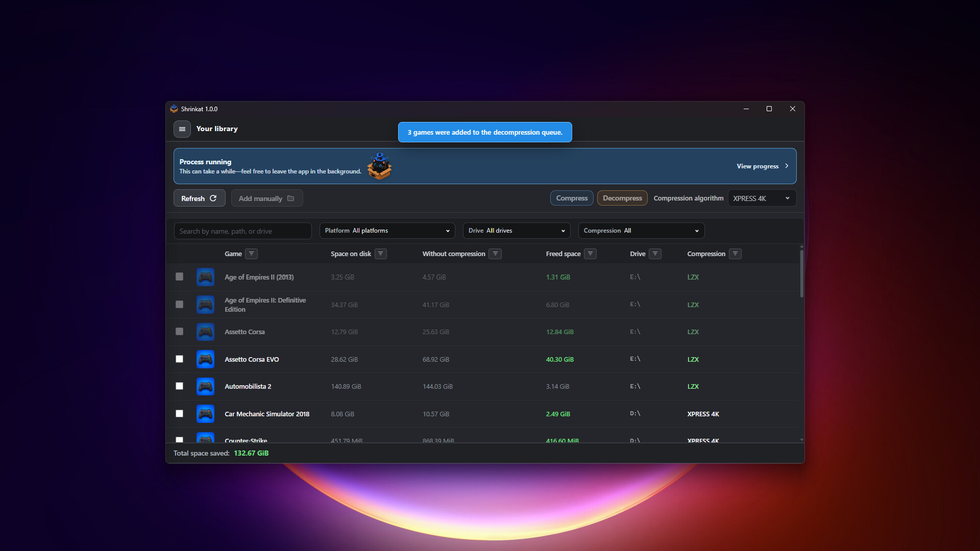Screen dimensions: 980x551
Task: Open sort options for Compression column
Action: (736, 254)
